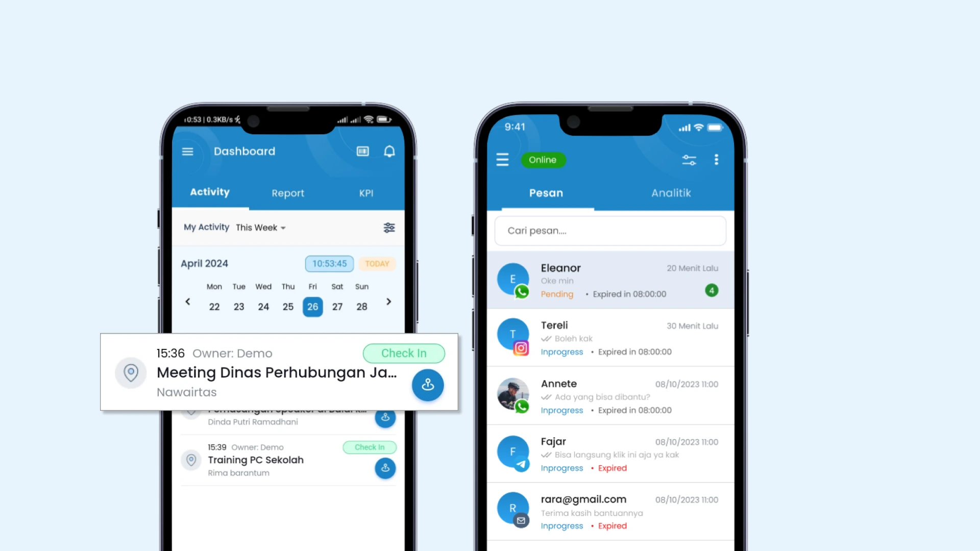
Task: Tap the filter/sort icon on Pesan screen
Action: click(x=689, y=160)
